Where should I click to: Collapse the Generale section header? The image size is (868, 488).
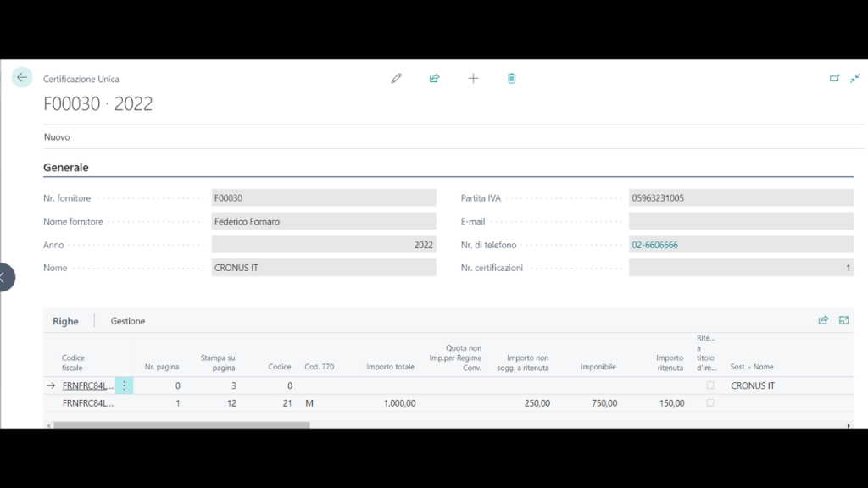point(66,168)
